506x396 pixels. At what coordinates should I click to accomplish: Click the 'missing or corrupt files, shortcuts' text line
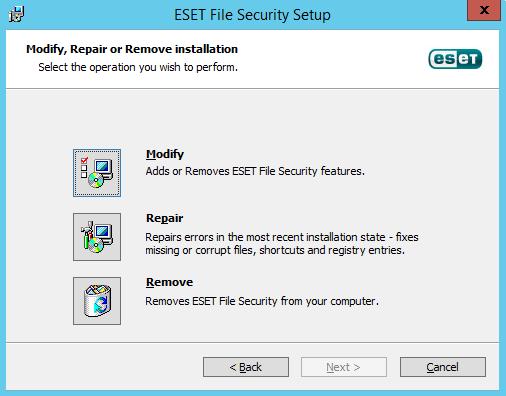(275, 250)
